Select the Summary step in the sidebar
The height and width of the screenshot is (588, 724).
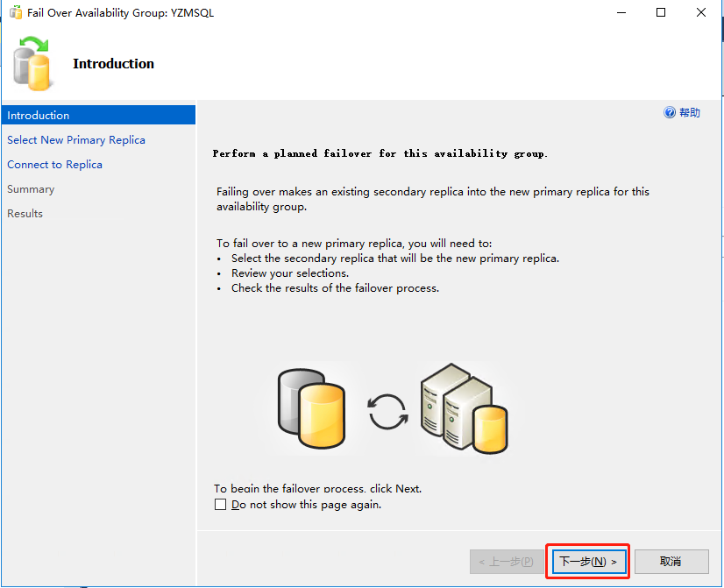pyautogui.click(x=31, y=189)
